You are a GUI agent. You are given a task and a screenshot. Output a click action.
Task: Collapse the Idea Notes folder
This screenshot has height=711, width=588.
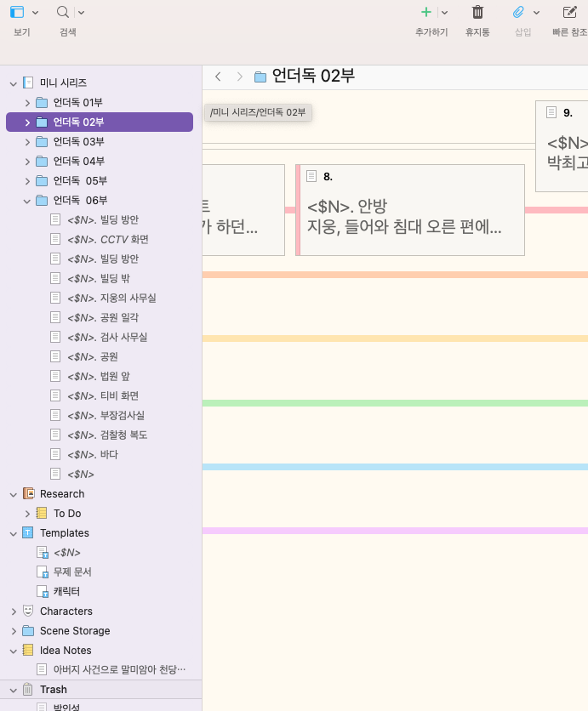pos(14,651)
